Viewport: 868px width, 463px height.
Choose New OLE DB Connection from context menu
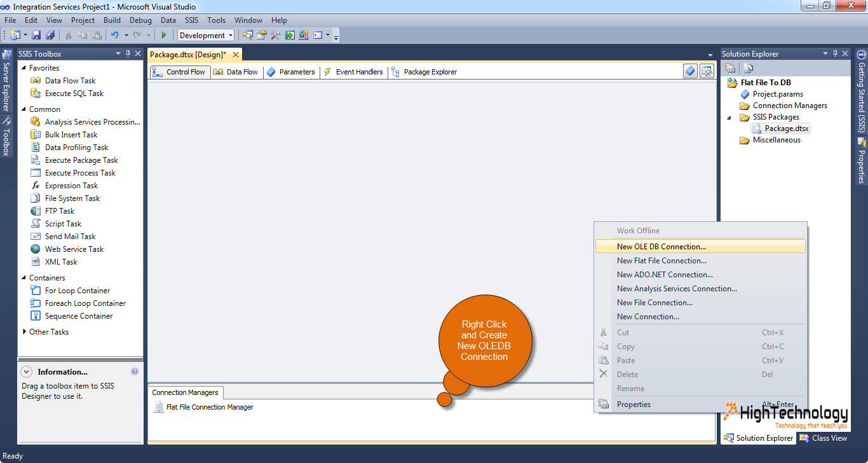pos(700,247)
